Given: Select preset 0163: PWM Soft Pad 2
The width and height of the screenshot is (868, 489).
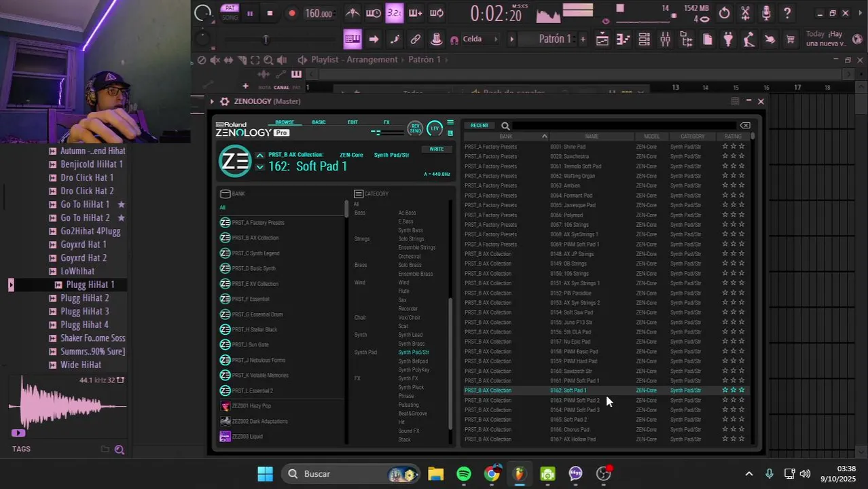Looking at the screenshot, I should [x=606, y=400].
